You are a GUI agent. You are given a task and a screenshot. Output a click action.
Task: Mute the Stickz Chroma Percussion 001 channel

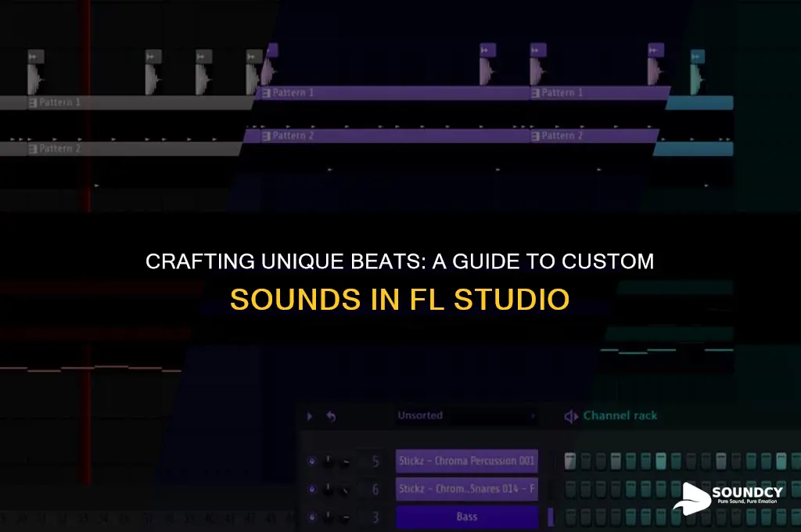click(x=311, y=461)
